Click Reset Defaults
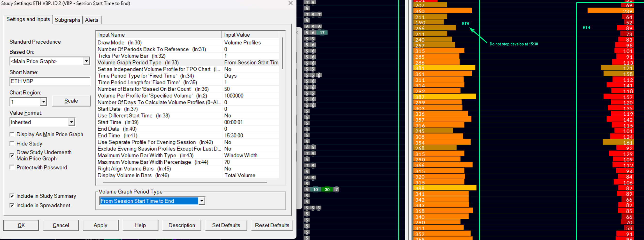The image size is (644, 240). pos(272,225)
